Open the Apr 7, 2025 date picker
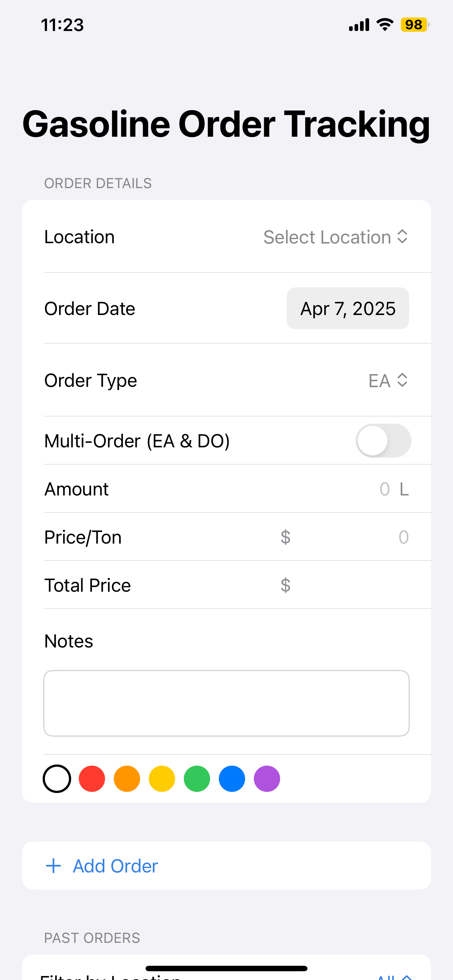Viewport: 453px width, 980px height. (x=348, y=308)
